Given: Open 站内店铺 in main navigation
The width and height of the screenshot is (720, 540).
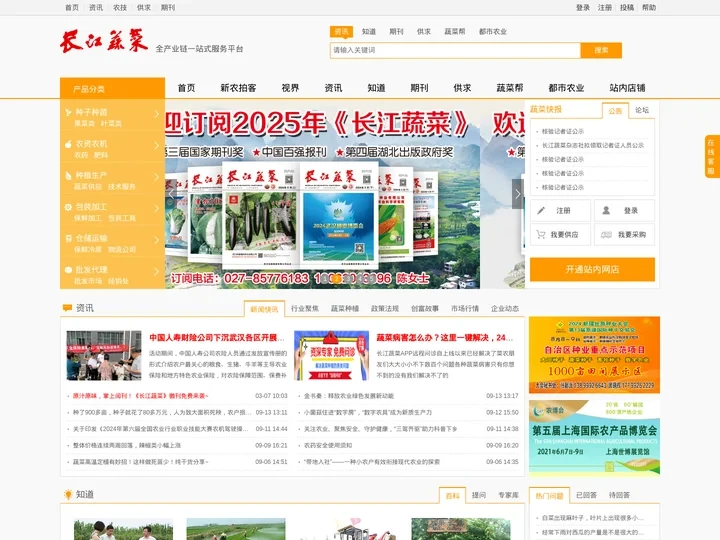Looking at the screenshot, I should coord(627,88).
